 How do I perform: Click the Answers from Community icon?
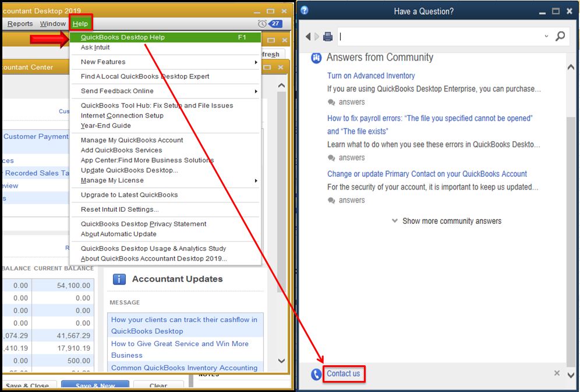pos(316,58)
